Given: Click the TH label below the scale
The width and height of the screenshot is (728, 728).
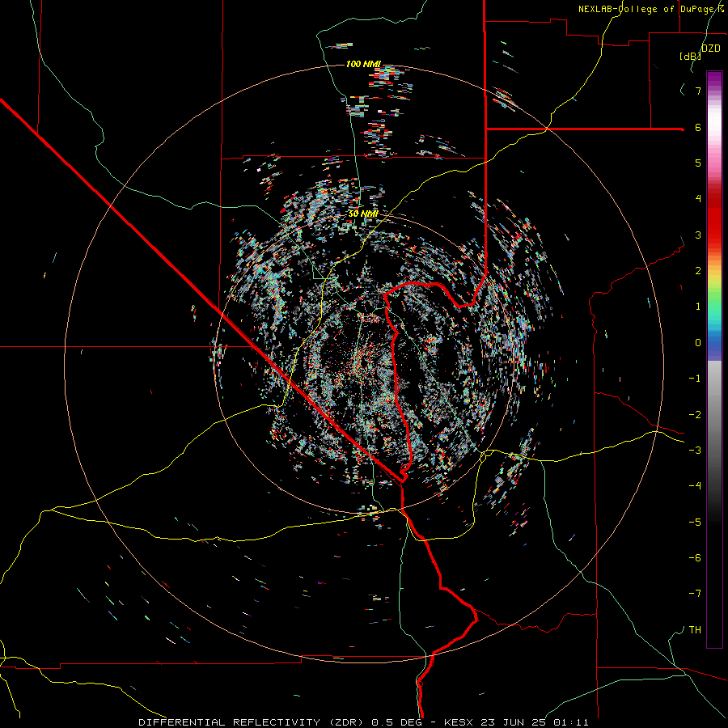Looking at the screenshot, I should 695,630.
